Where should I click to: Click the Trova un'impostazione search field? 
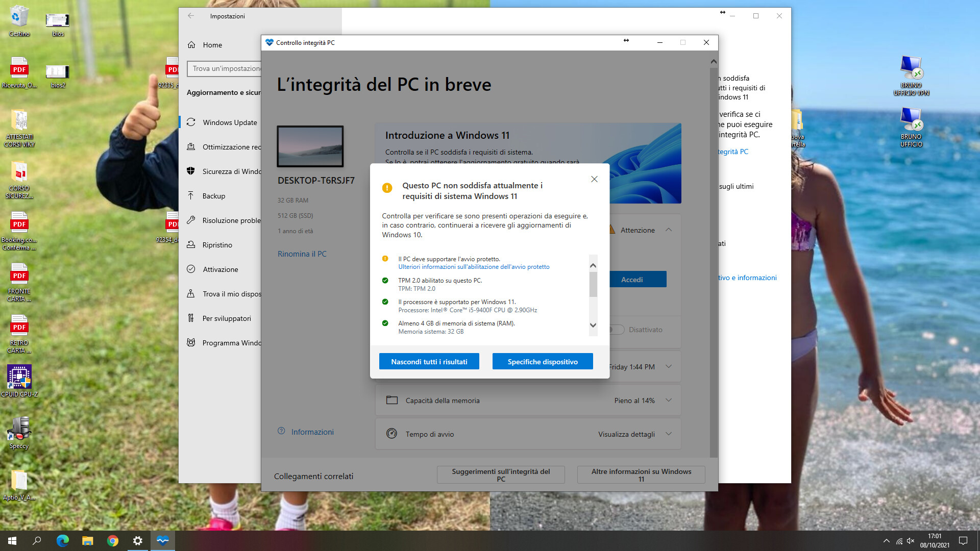pos(225,68)
